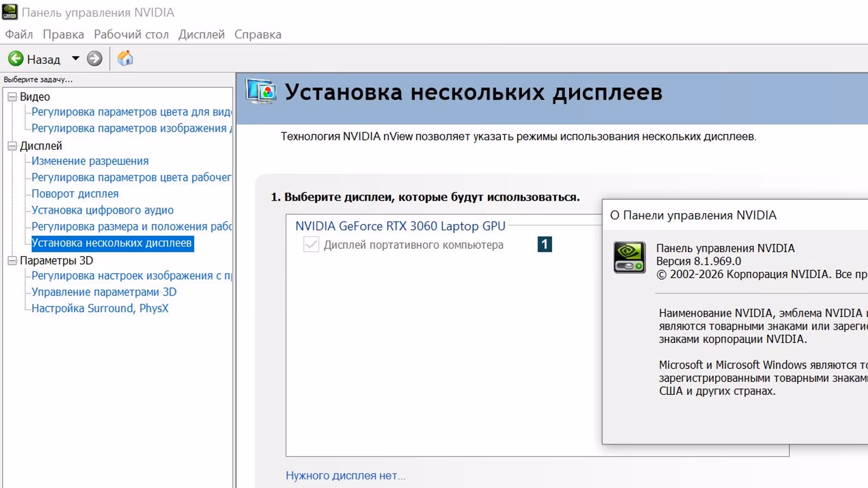
Task: Click Дисплей category label in tree
Action: 41,146
